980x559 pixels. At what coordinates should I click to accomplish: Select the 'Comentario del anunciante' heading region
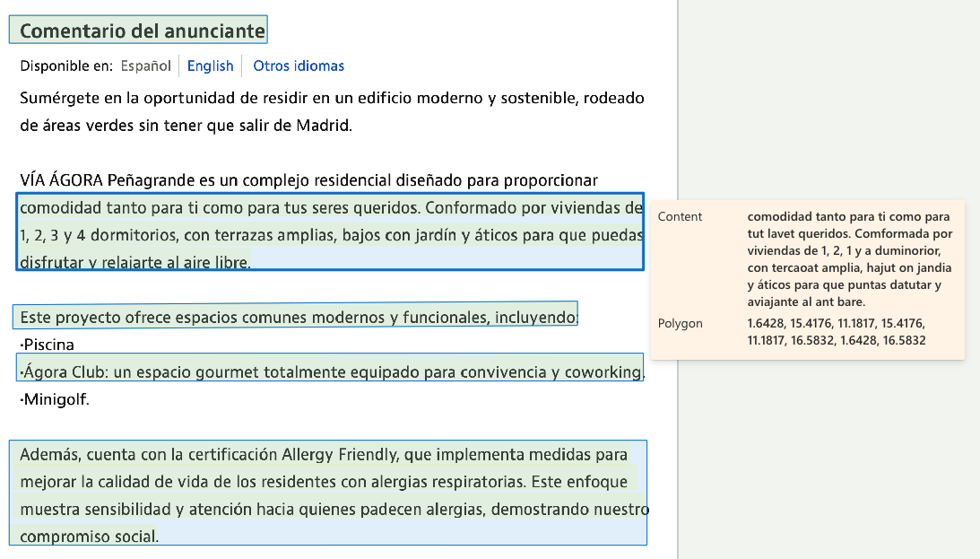(x=138, y=30)
